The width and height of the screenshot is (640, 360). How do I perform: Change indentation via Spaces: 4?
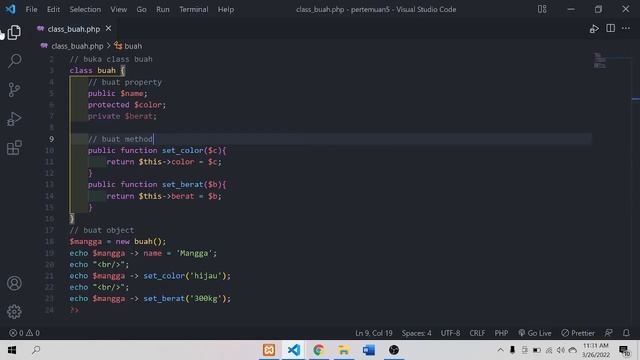(416, 333)
